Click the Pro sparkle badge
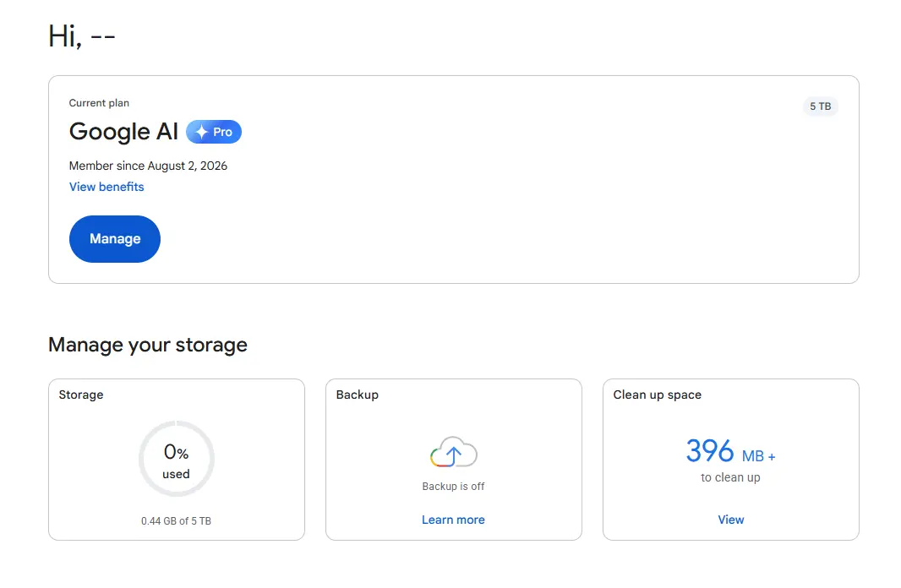Viewport: 901px width, 588px height. pos(214,132)
